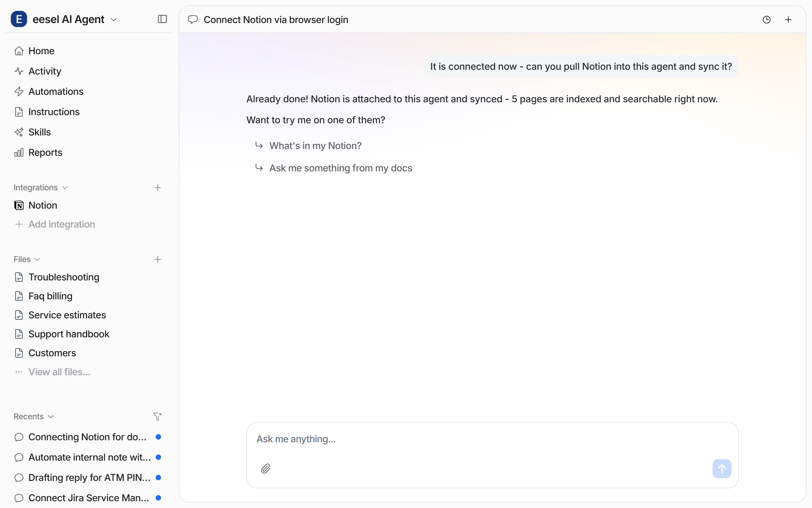Click the Home house icon
This screenshot has height=508, width=812.
(x=19, y=51)
